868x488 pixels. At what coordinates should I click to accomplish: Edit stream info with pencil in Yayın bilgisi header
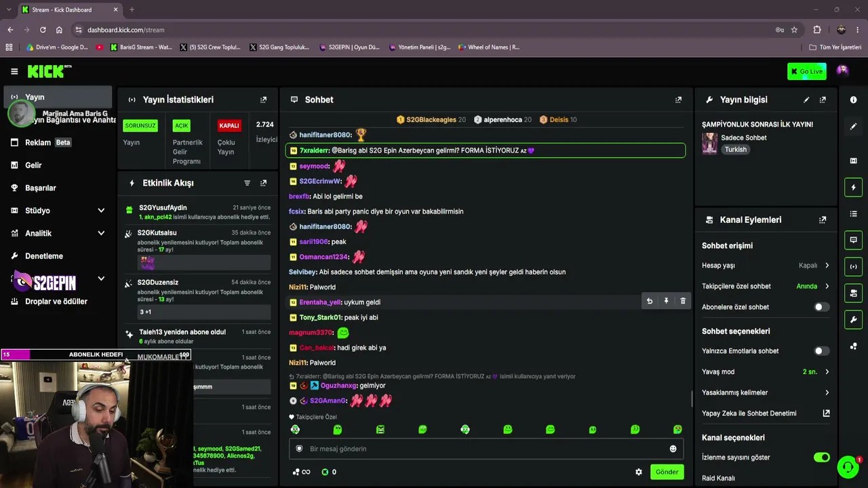806,100
